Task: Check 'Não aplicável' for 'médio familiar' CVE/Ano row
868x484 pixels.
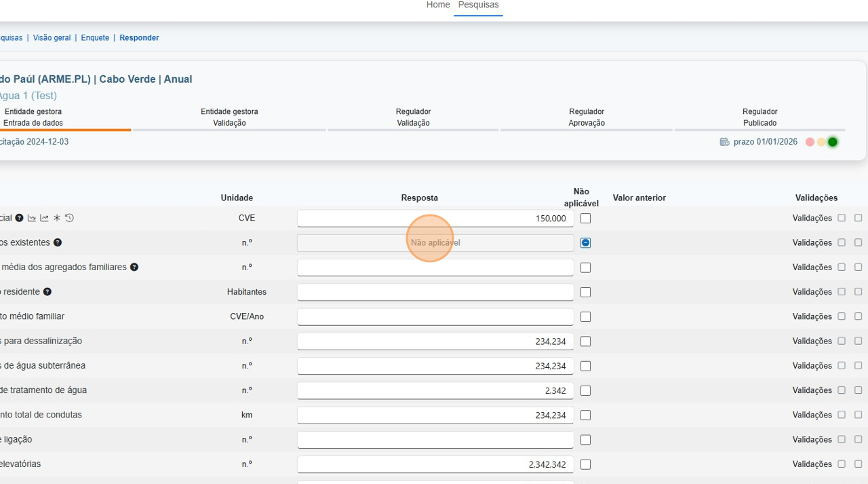Action: pyautogui.click(x=586, y=316)
